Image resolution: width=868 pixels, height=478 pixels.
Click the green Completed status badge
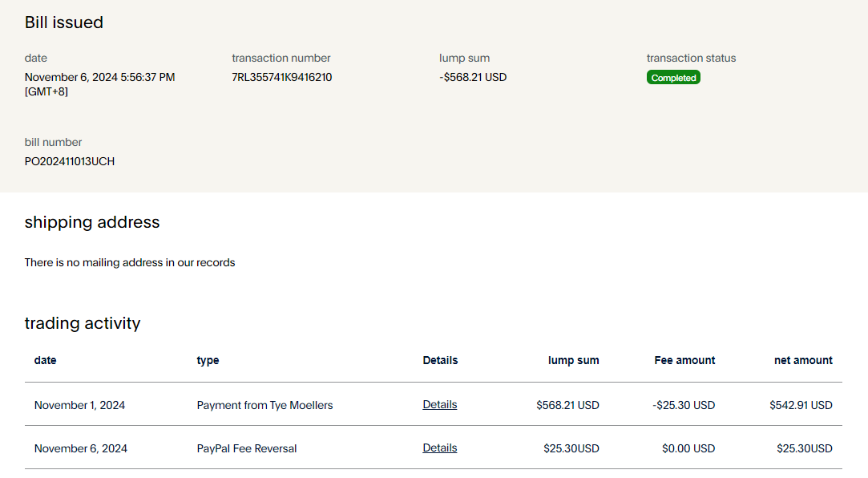coord(673,78)
